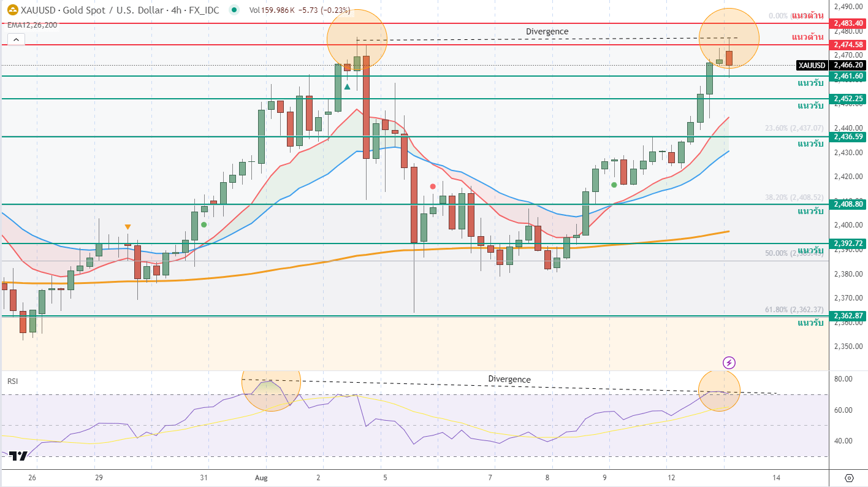Click green dot marker near July 31
Image resolution: width=868 pixels, height=487 pixels.
[x=204, y=224]
